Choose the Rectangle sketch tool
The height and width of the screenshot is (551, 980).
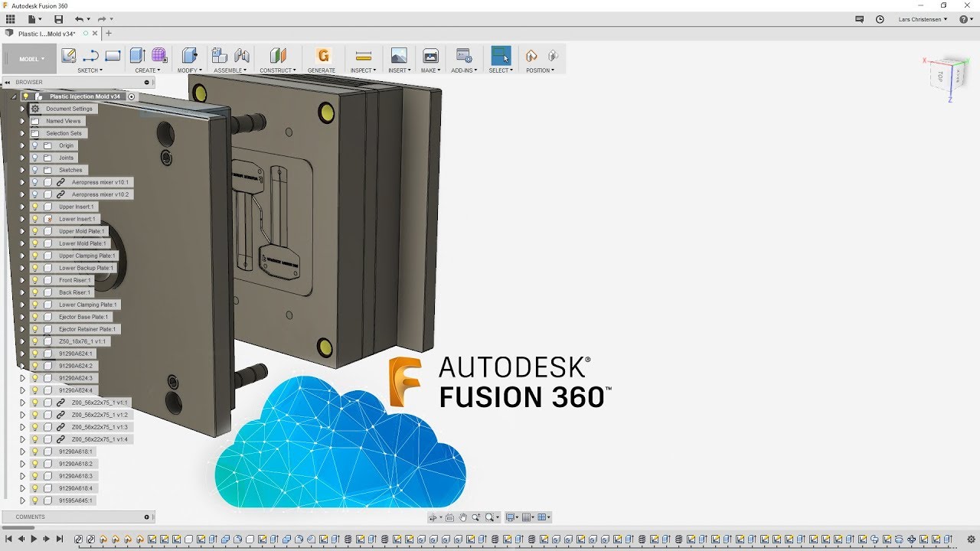click(113, 55)
